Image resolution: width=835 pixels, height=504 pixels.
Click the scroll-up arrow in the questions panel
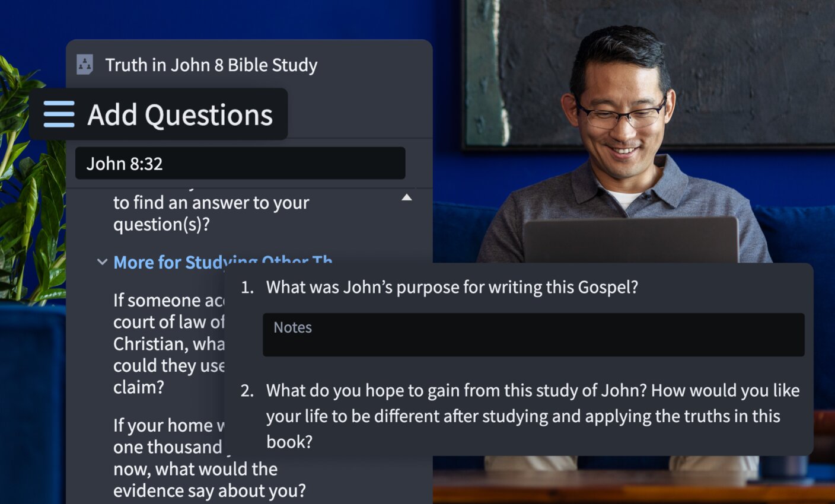(x=407, y=197)
